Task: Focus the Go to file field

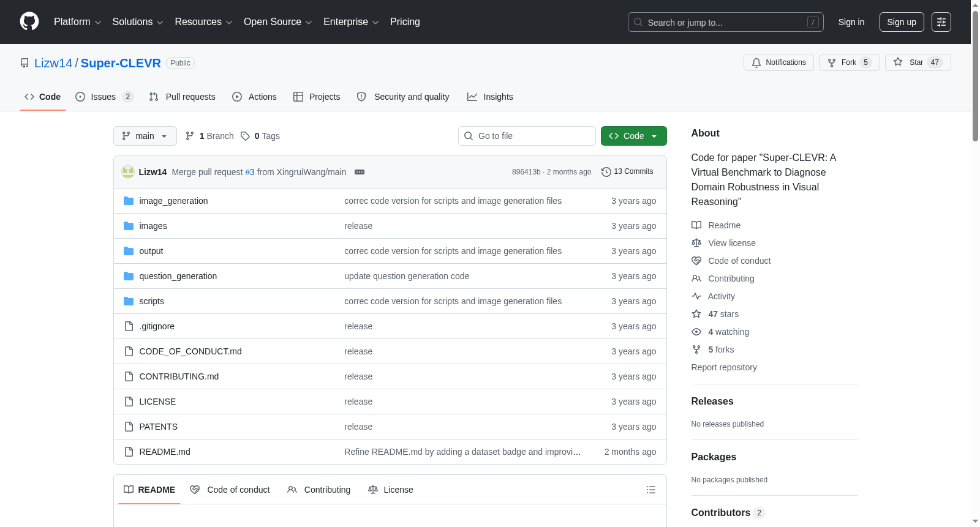Action: 527,136
